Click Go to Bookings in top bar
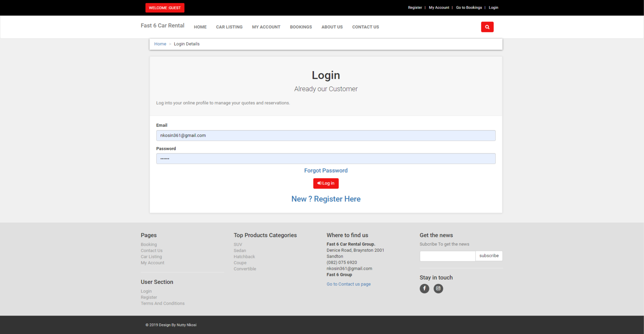Screen dimensions: 644x334 click(469, 7)
